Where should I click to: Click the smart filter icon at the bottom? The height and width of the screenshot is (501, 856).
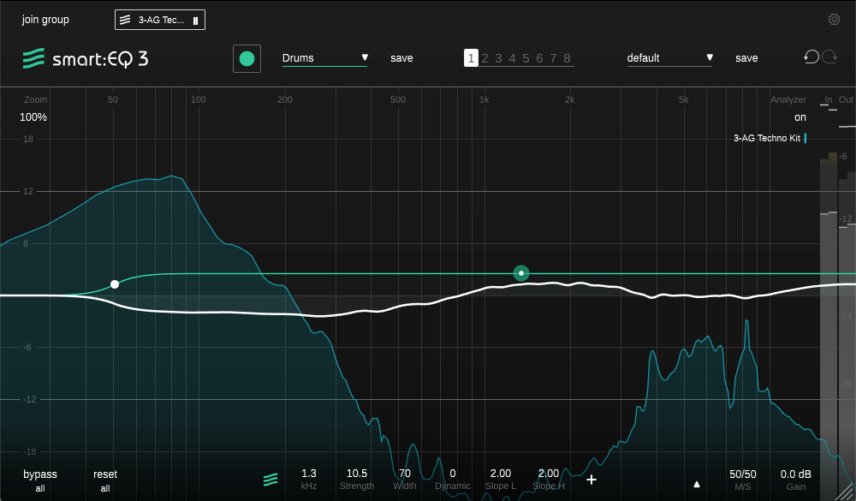click(x=270, y=479)
